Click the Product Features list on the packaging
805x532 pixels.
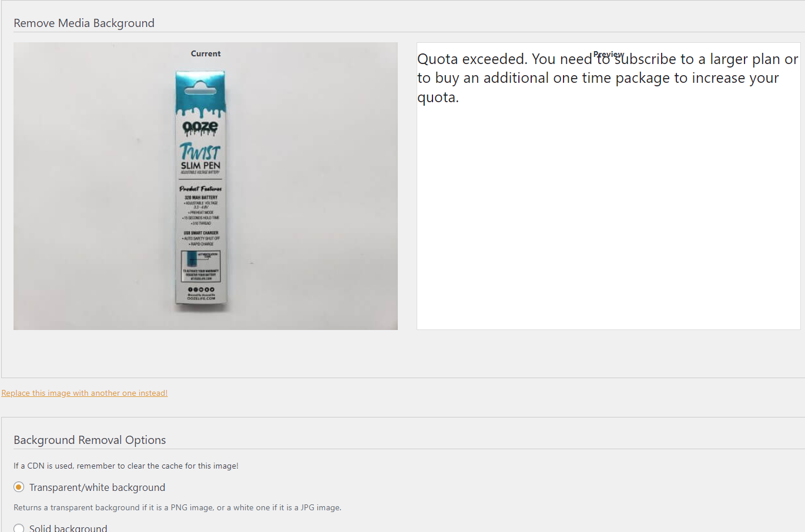(201, 216)
